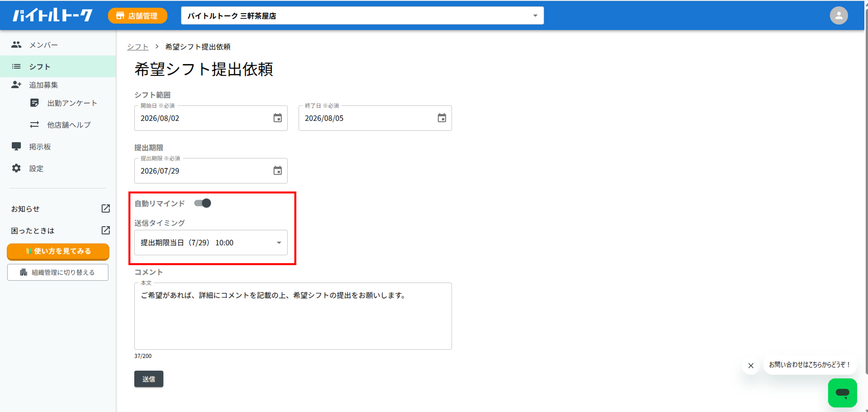
Task: Click the メンバー people icon
Action: tap(16, 44)
